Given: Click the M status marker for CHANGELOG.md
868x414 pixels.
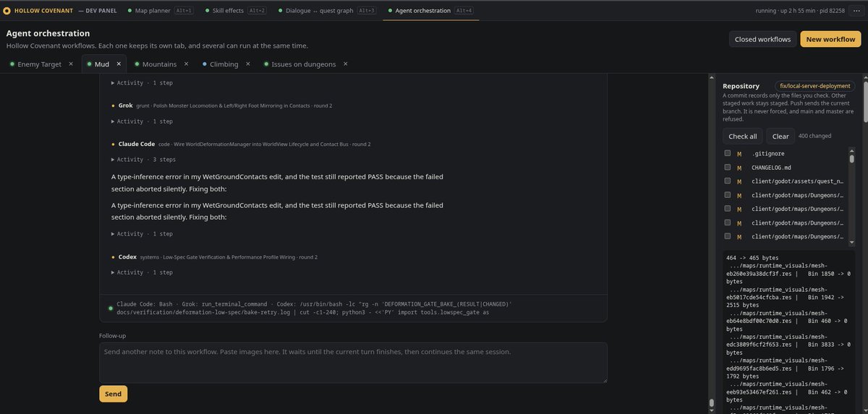Looking at the screenshot, I should [739, 168].
